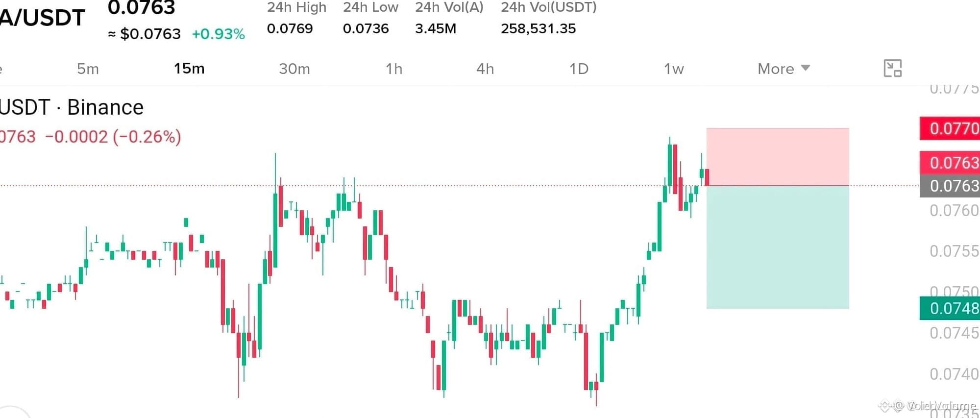Click the green profit zone of the position
Image resolution: width=980 pixels, height=418 pixels.
click(x=778, y=247)
